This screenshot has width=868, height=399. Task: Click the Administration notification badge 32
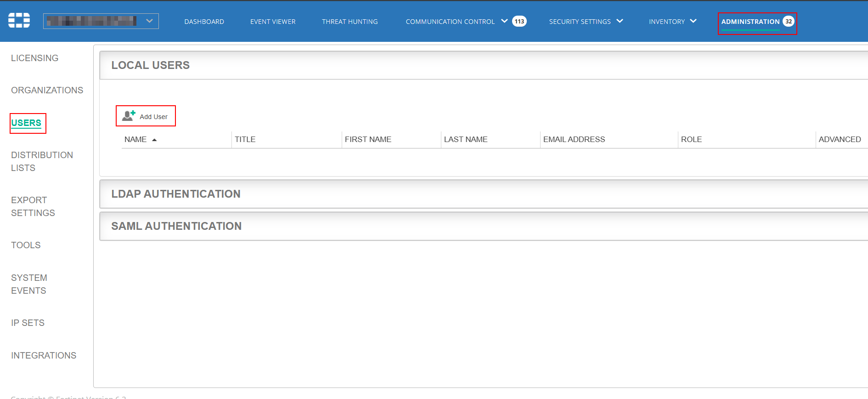pos(788,21)
